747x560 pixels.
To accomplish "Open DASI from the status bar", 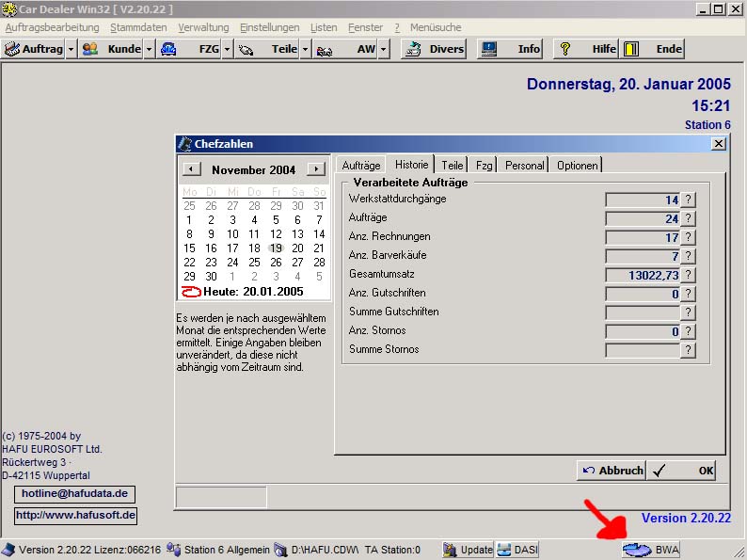I will (517, 550).
